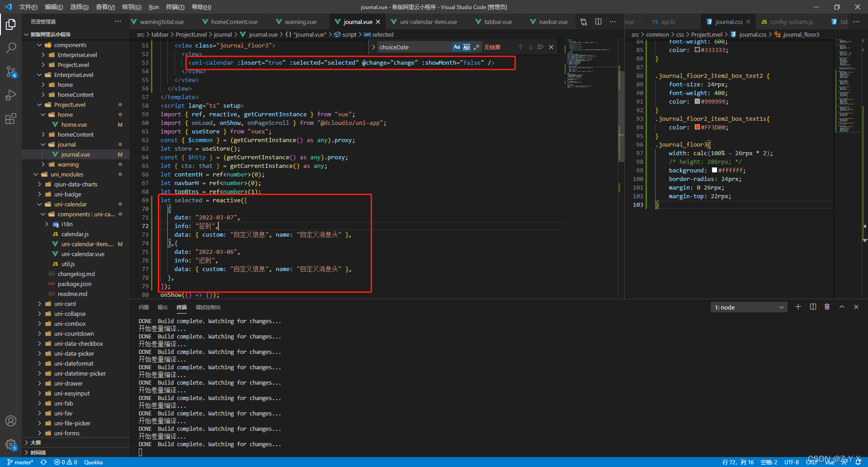This screenshot has width=868, height=467.
Task: Click the find input containing choiceDate
Action: point(415,47)
